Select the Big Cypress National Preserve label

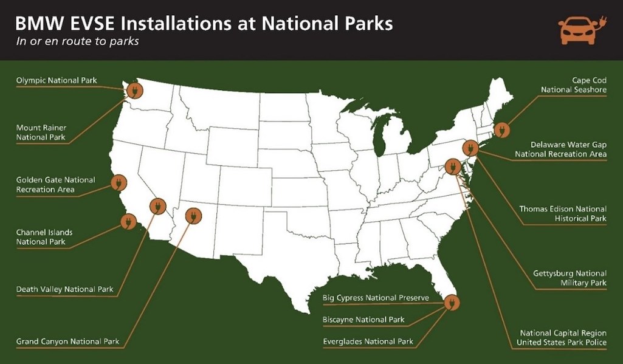click(x=376, y=298)
